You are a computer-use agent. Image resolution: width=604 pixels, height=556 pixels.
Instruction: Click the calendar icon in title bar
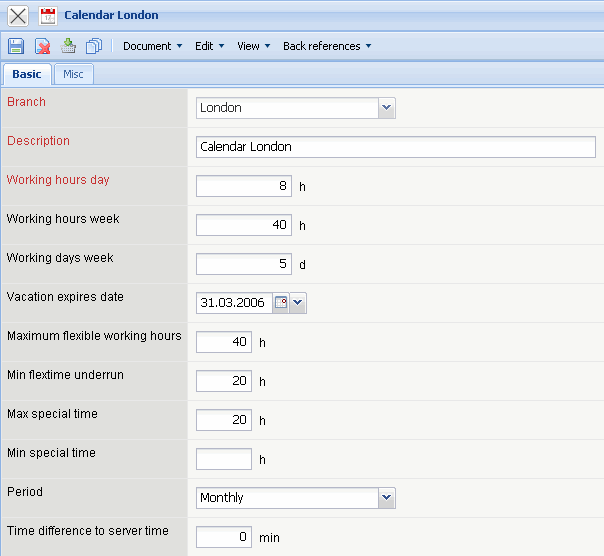tap(47, 16)
